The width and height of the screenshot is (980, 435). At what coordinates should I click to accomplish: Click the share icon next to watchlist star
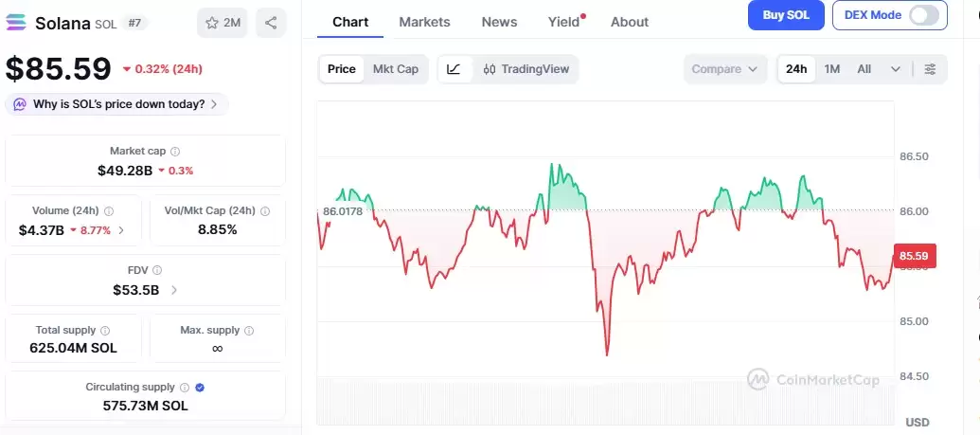(271, 23)
